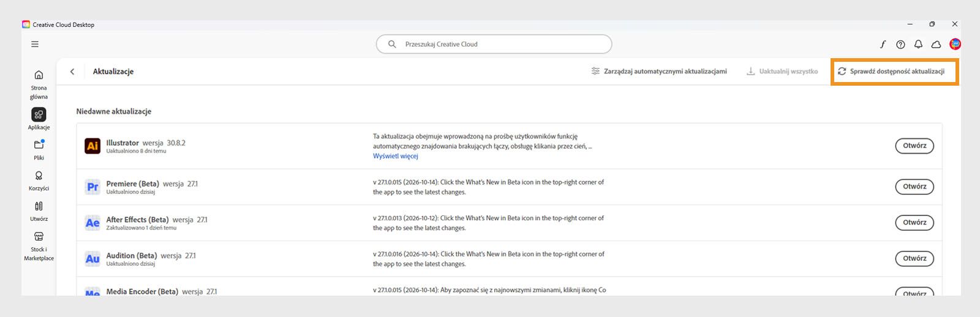The image size is (980, 317).
Task: Click the search magnifier icon
Action: click(x=392, y=44)
